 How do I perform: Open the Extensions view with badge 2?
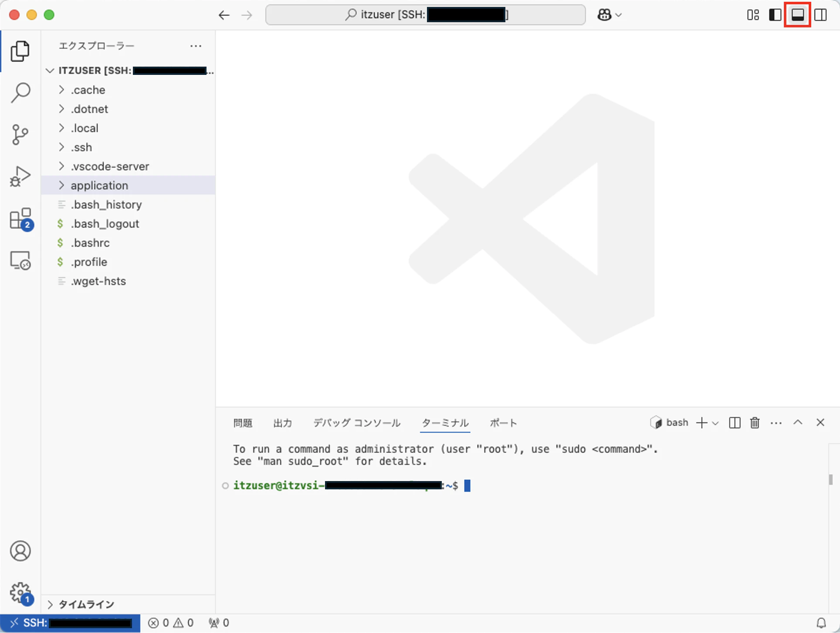tap(20, 219)
